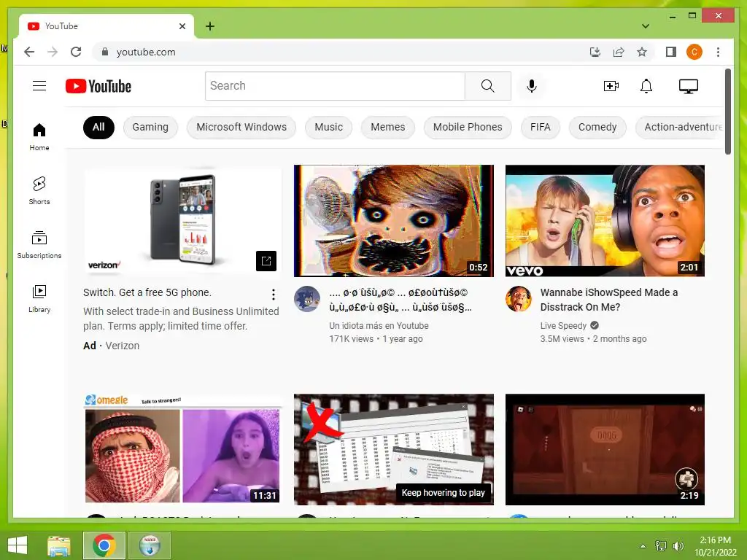Open File Explorer from the taskbar

click(59, 545)
